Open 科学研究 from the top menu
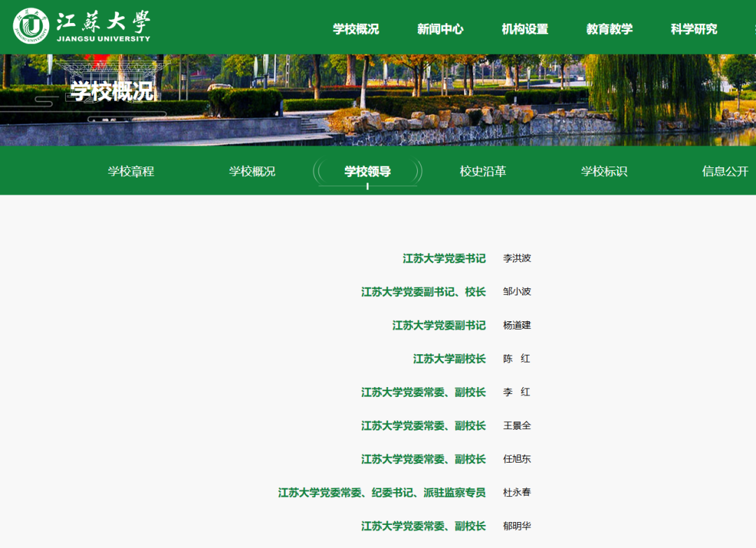This screenshot has height=548, width=756. pyautogui.click(x=694, y=29)
